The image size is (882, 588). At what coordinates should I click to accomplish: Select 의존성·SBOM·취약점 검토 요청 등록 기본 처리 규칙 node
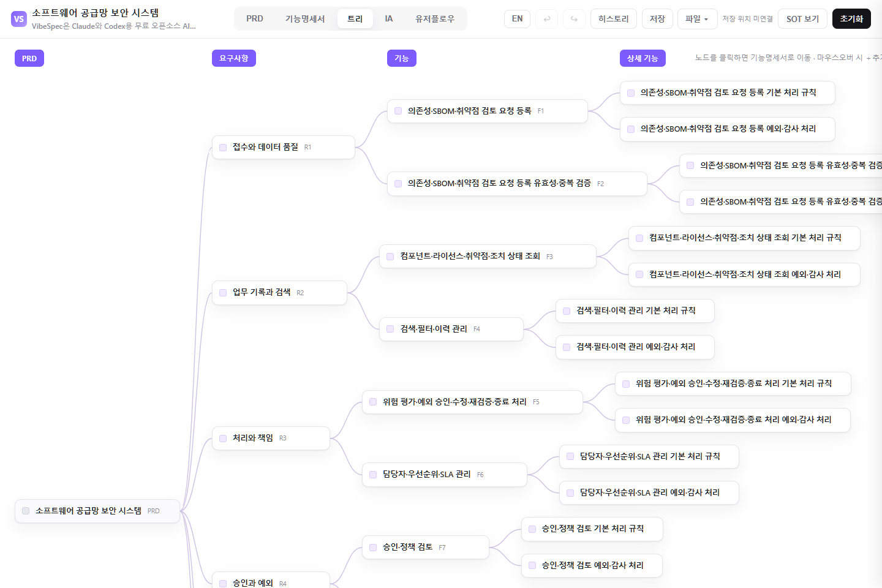[728, 92]
